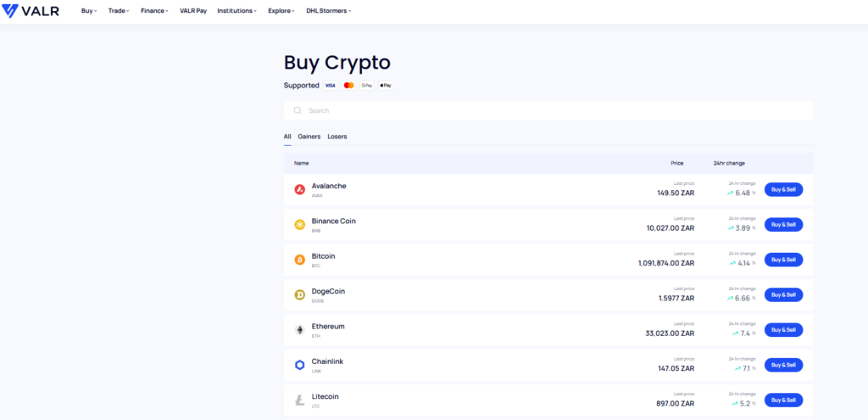Click the DogeCoin icon

[299, 294]
